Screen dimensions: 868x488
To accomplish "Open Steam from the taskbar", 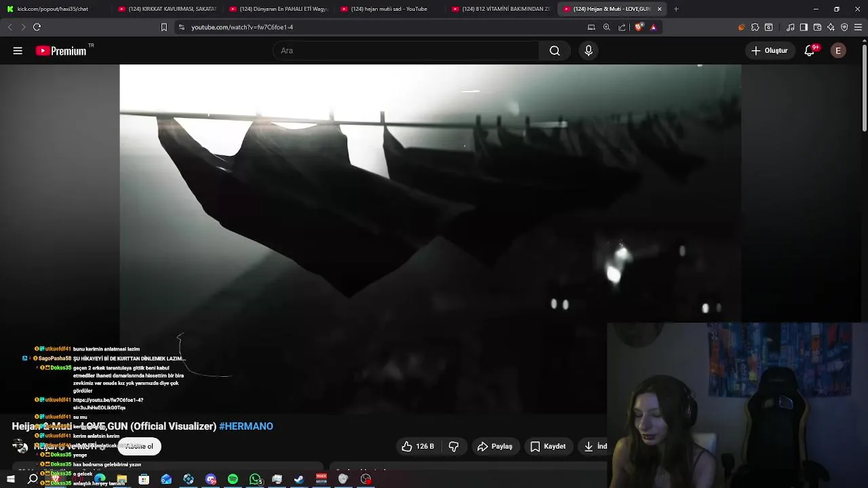I will 299,479.
